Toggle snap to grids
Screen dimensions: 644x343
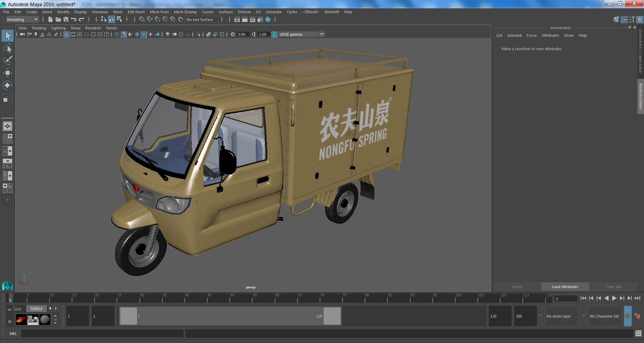[142, 19]
